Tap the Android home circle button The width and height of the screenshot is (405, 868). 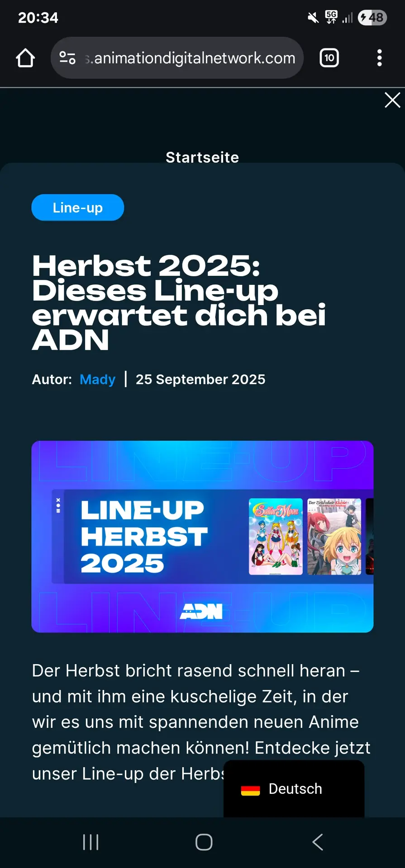click(204, 842)
